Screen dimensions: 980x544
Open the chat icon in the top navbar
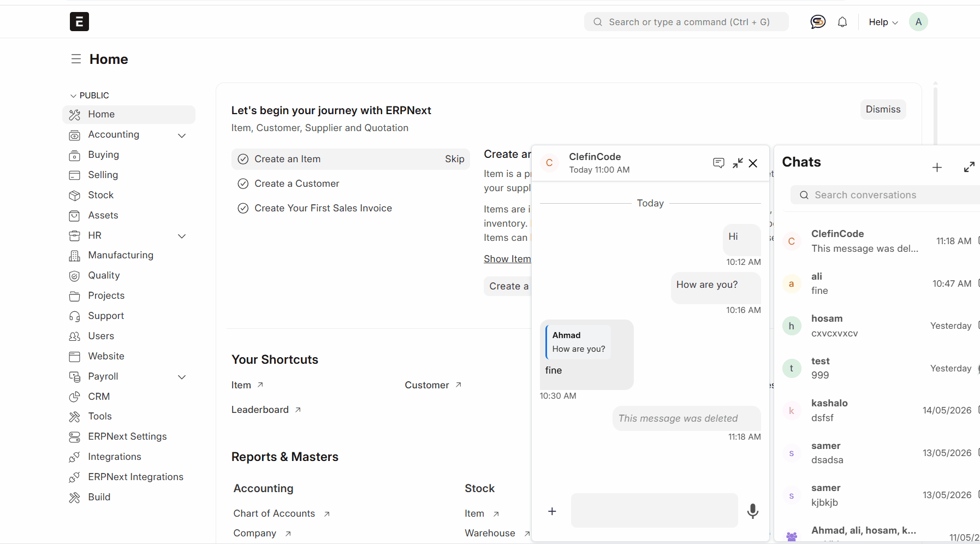(817, 22)
